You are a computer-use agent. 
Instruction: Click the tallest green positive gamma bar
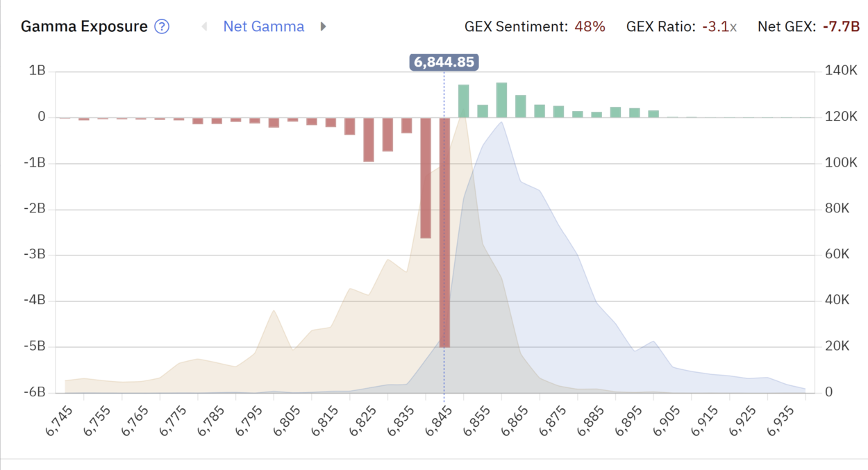coord(501,100)
